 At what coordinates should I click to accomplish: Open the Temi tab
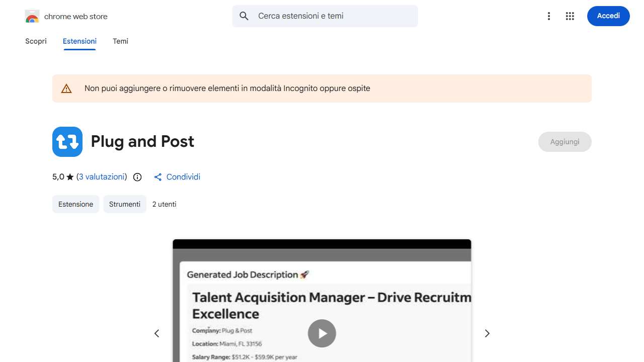(120, 41)
